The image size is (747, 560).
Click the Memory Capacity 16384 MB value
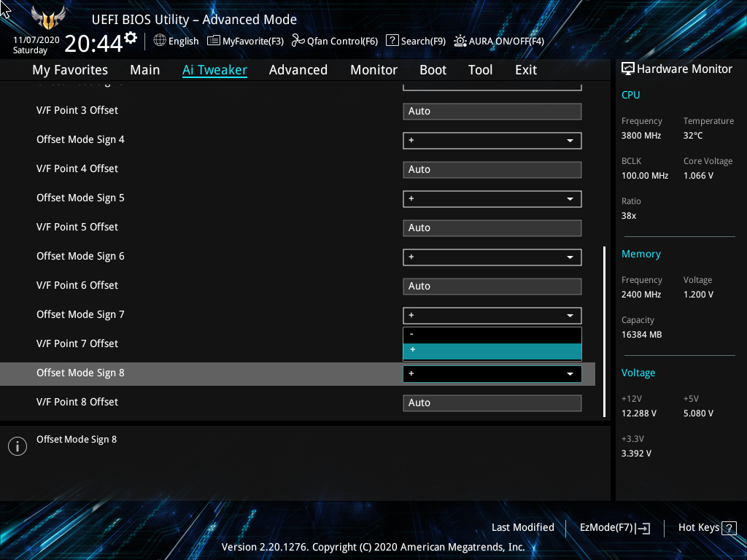coord(642,335)
